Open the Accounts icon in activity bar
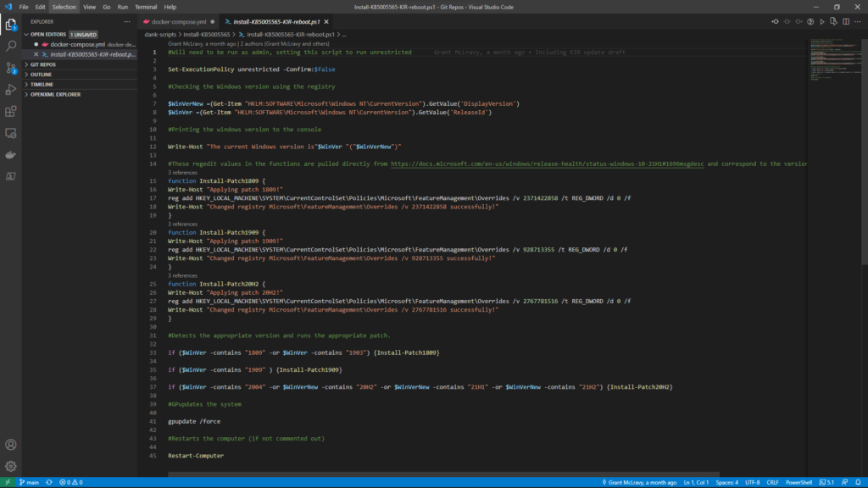868x488 pixels. pos(11,445)
